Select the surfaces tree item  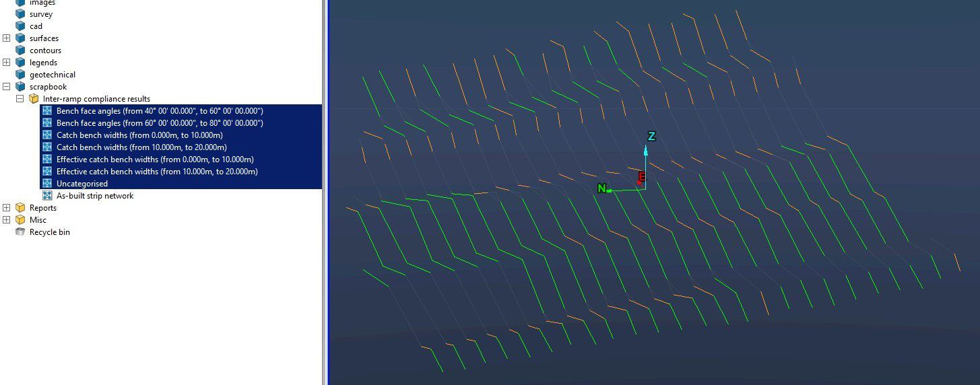[44, 38]
